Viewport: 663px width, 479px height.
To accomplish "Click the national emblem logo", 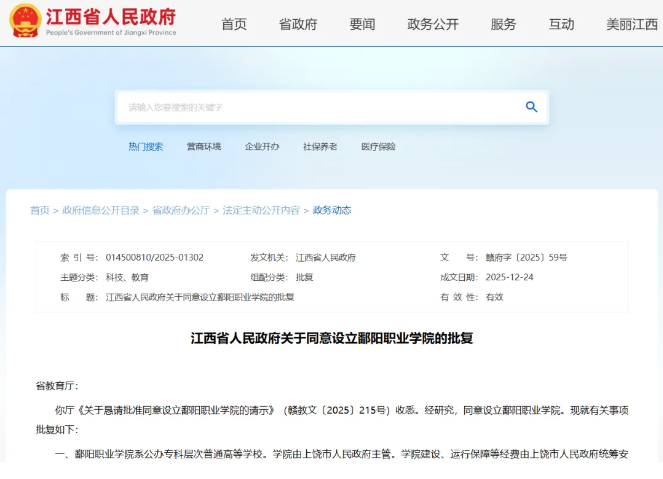I will coord(25,20).
